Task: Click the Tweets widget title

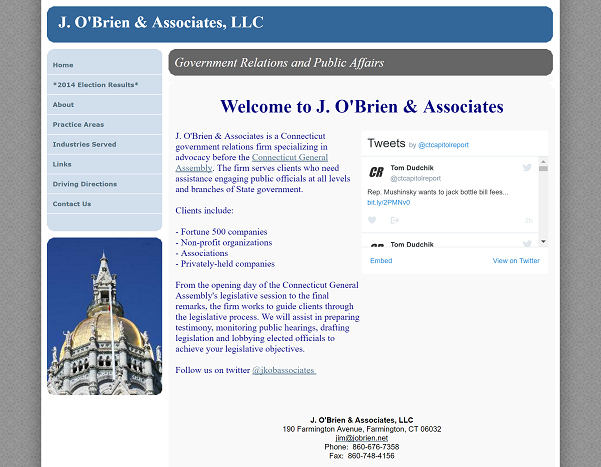Action: coord(386,143)
